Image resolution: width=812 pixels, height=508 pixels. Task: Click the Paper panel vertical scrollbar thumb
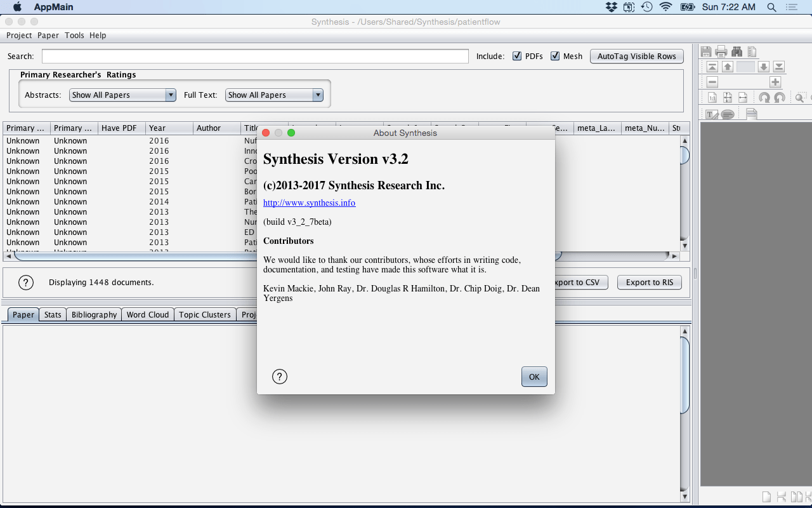click(x=684, y=375)
